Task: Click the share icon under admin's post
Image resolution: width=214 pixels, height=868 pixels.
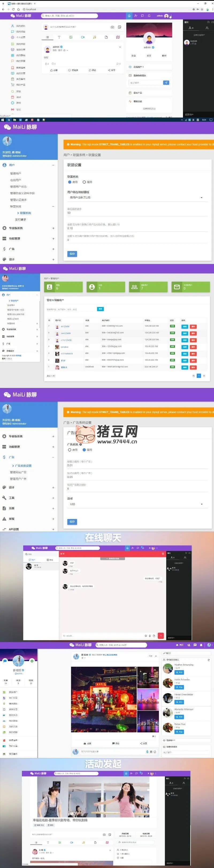Action: click(x=111, y=70)
